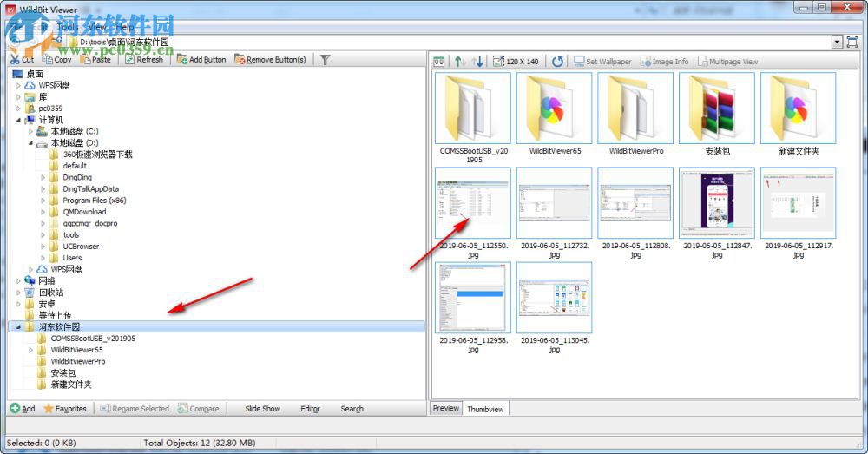Viewport: 868px width, 454px height.
Task: Select the 安装包 folder thumbnail
Action: tap(717, 109)
